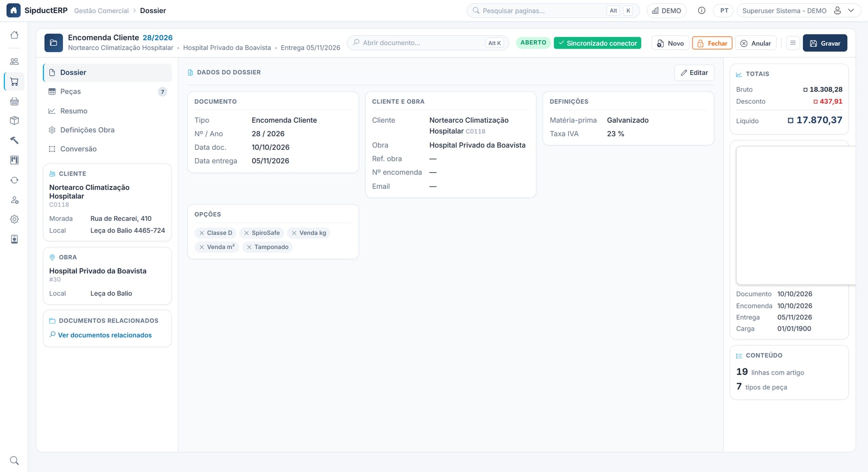Open Ver documentos relacionados link

[105, 335]
